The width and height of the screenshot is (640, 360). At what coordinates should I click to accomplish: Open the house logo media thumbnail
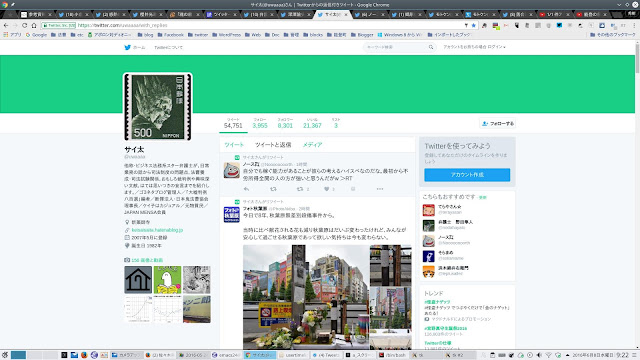[138, 280]
